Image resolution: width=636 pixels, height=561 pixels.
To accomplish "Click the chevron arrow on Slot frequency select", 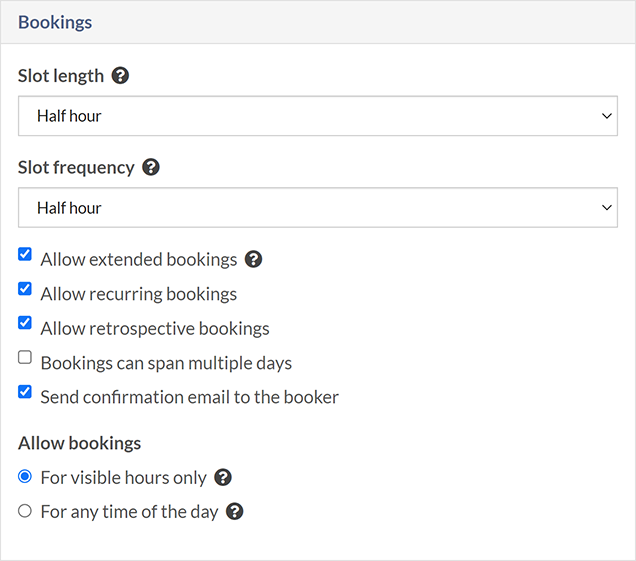I will 606,208.
